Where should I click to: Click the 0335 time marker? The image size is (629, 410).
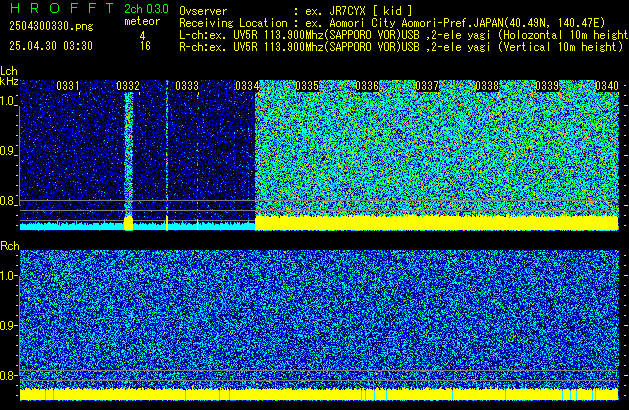click(307, 86)
